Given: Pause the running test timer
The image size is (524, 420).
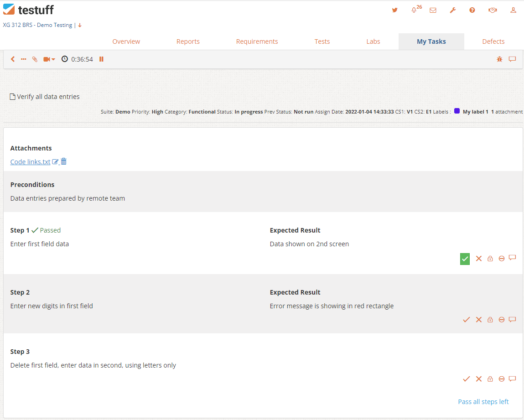Looking at the screenshot, I should click(x=101, y=59).
